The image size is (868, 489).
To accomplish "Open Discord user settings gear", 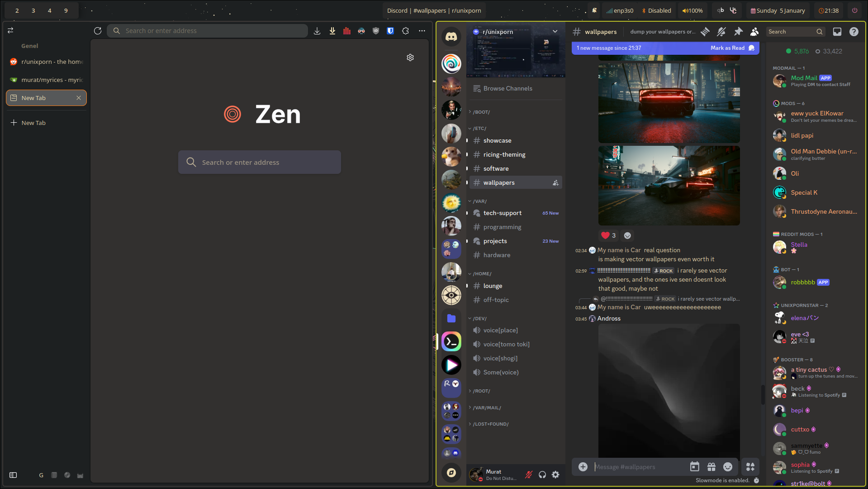I will click(555, 475).
